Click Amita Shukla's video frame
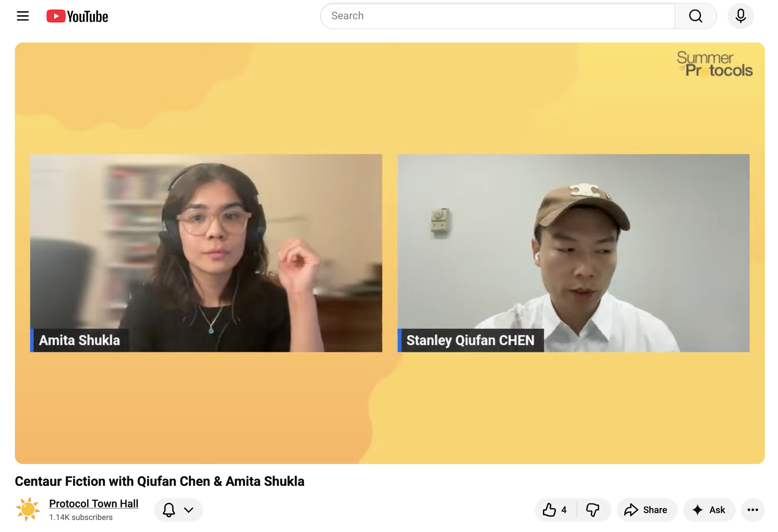778x532 pixels. coord(206,253)
